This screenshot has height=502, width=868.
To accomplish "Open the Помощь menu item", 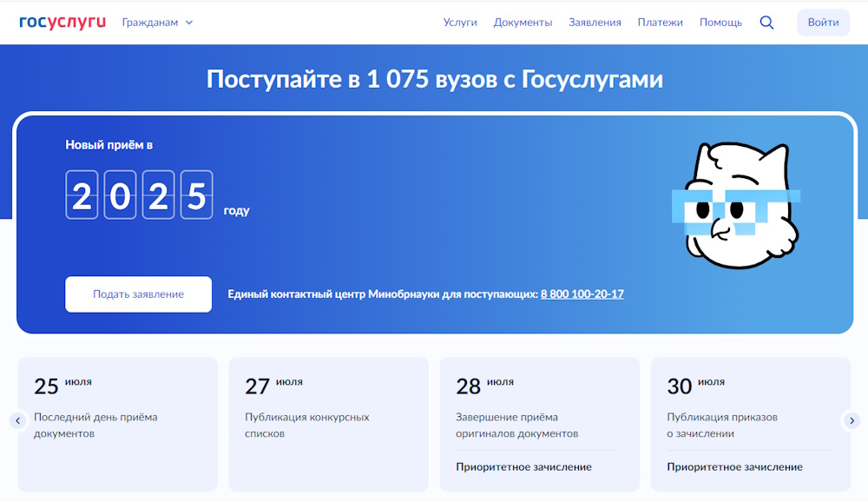I will pos(720,23).
